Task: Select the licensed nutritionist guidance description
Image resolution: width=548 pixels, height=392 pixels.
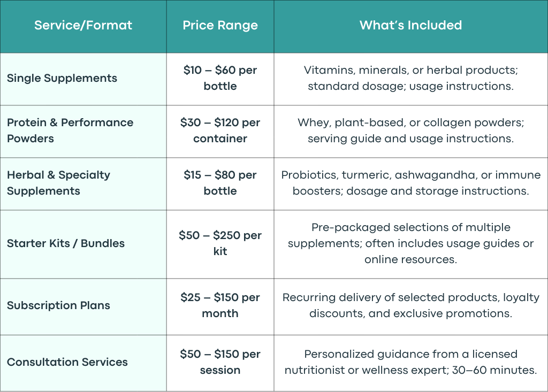Action: click(410, 362)
